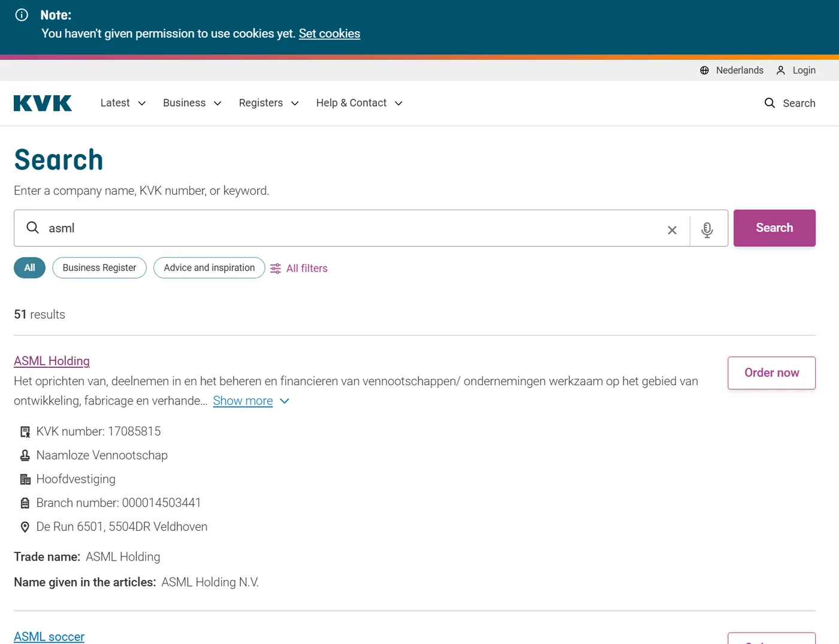
Task: Expand the Help & Contact chevron
Action: tap(399, 104)
